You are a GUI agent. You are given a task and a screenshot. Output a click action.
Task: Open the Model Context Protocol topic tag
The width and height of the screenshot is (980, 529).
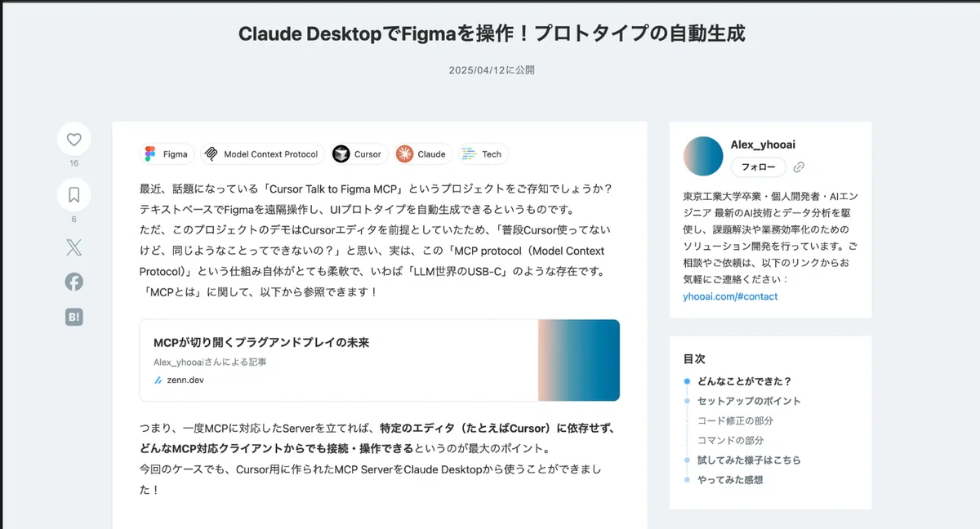pos(263,154)
